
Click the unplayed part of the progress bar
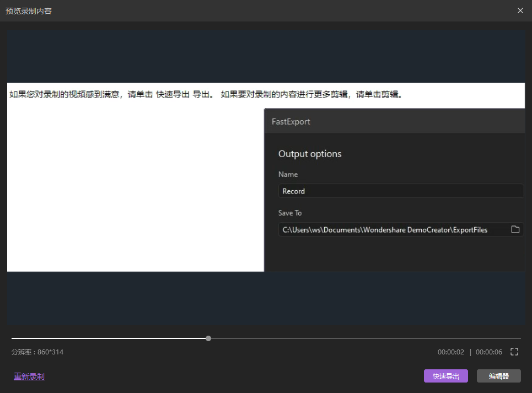[364, 338]
